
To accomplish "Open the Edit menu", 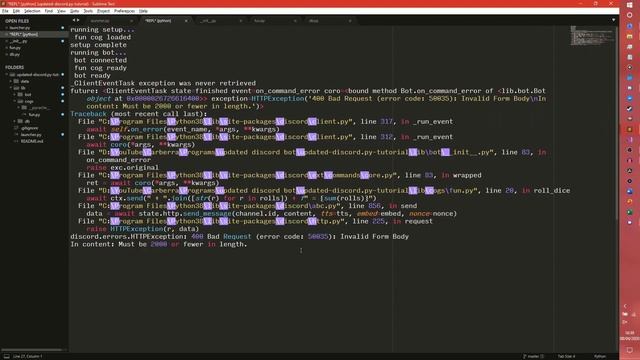I will coord(16,11).
